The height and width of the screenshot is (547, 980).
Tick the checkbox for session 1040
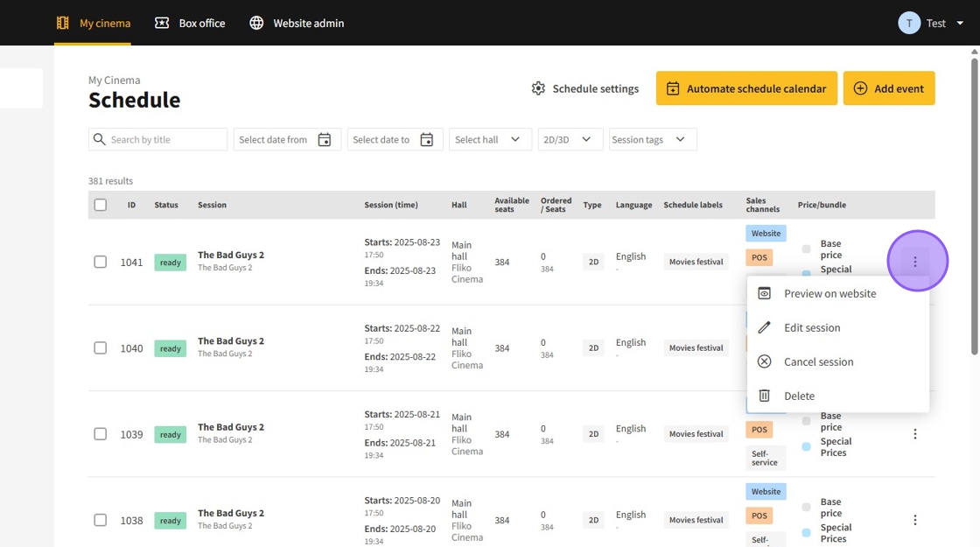pos(101,347)
